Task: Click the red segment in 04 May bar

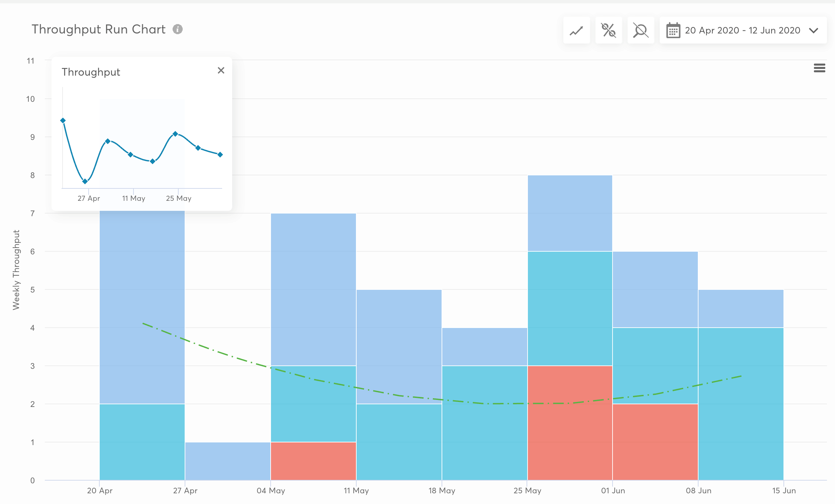Action: [x=313, y=461]
